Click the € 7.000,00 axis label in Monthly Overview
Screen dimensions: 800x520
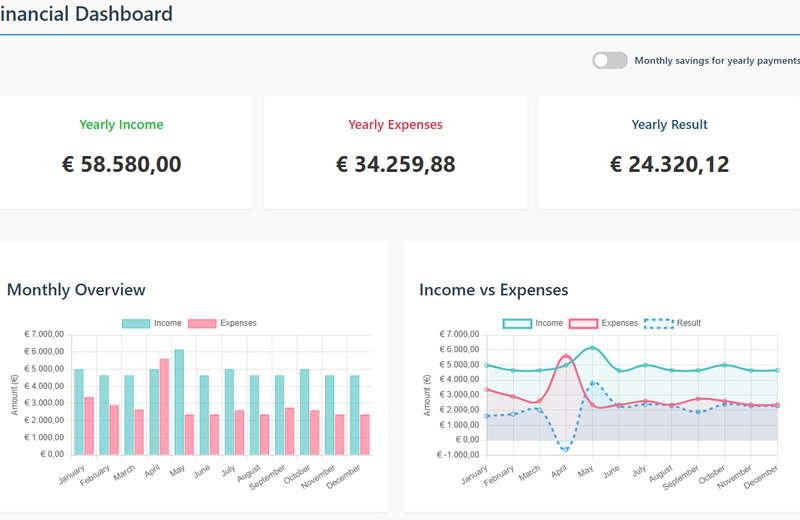(44, 334)
